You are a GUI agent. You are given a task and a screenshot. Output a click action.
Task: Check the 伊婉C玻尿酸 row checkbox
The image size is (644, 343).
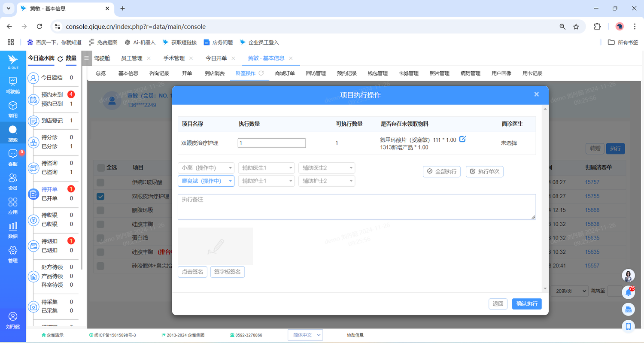coord(100,182)
